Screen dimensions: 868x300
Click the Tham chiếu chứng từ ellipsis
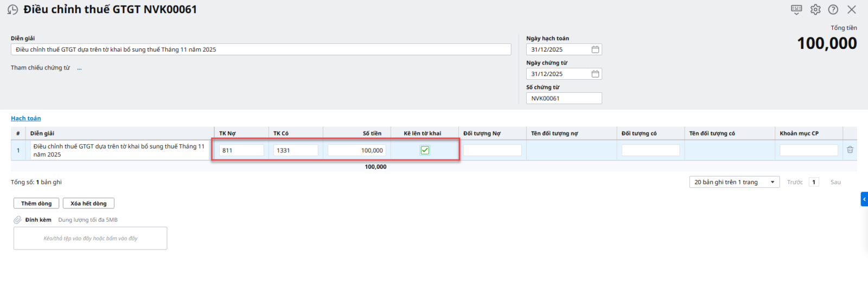pyautogui.click(x=79, y=68)
